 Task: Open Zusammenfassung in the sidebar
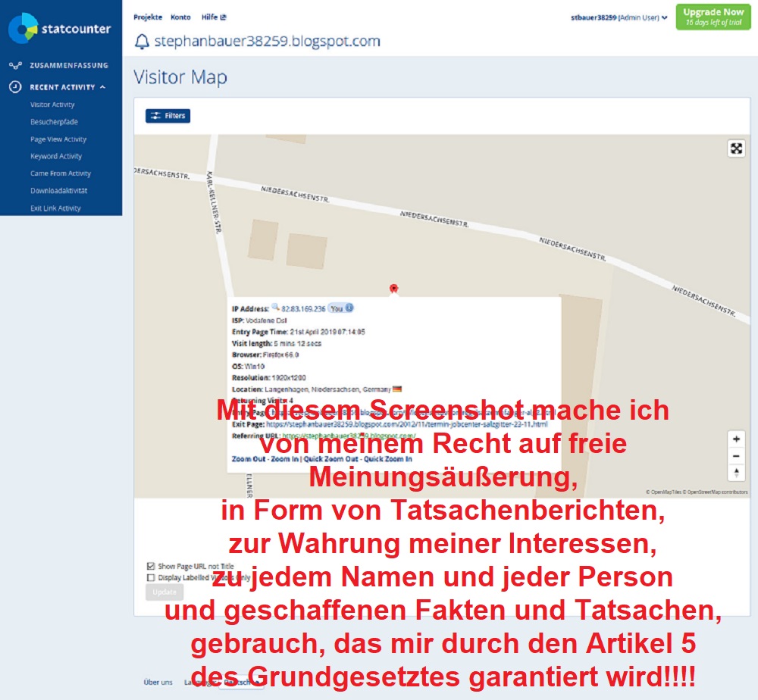click(x=69, y=65)
